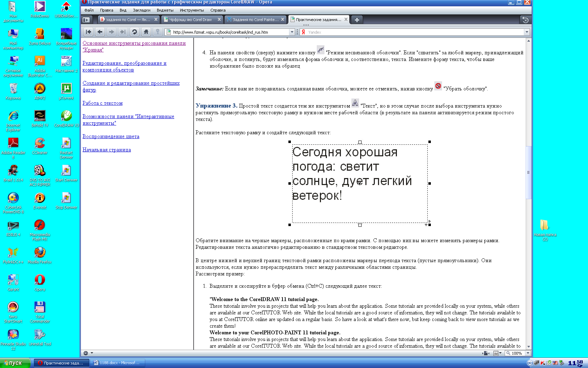Reload the current page
588x368 pixels.
(x=134, y=32)
